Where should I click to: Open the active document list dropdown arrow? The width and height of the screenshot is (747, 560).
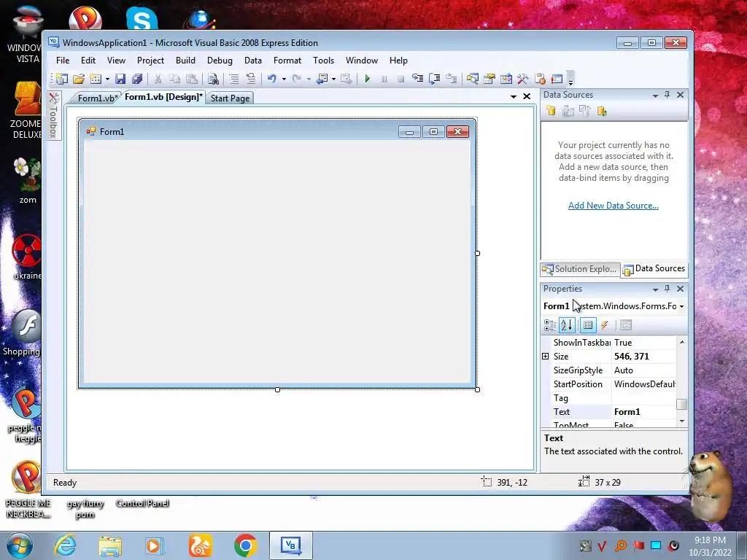514,97
